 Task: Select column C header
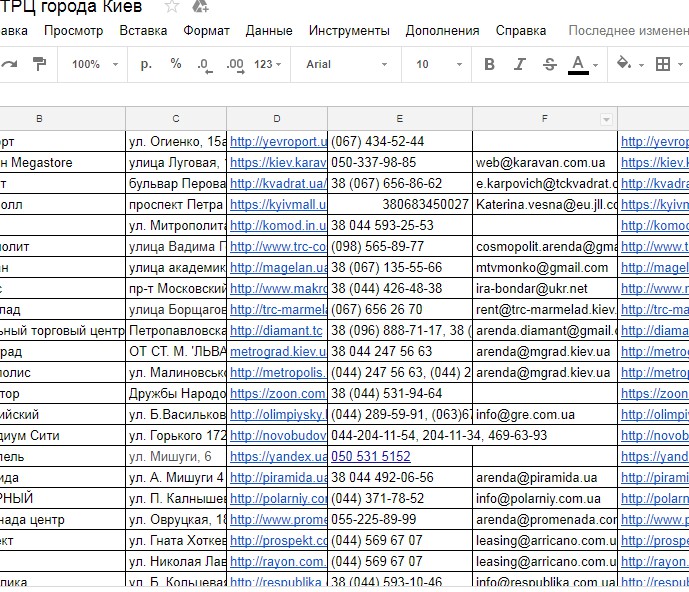point(176,119)
